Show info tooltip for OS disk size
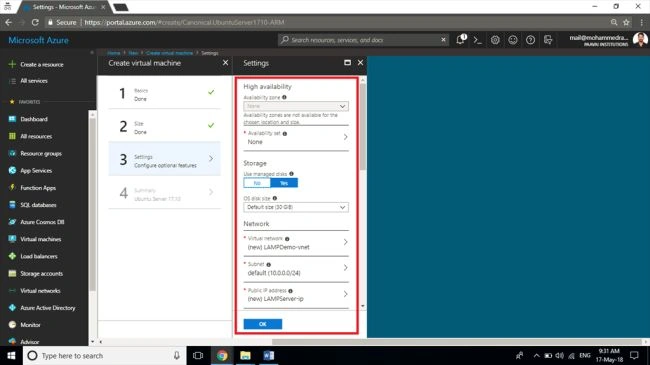 [x=274, y=198]
